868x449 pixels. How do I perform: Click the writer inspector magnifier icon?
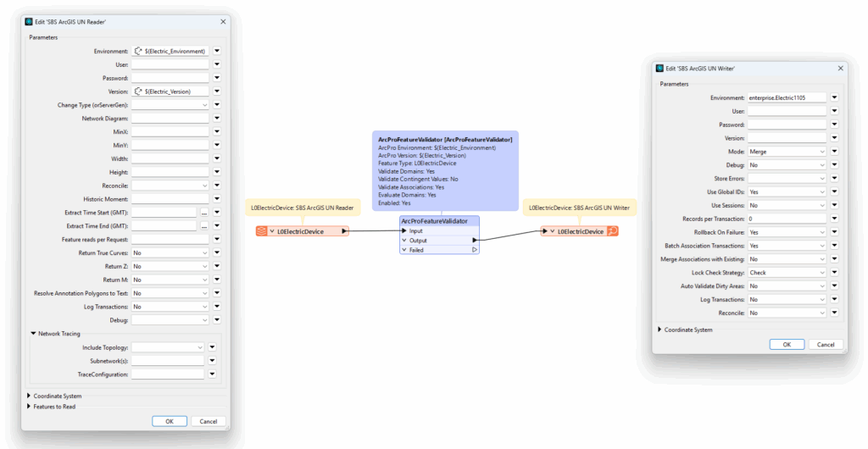(612, 231)
